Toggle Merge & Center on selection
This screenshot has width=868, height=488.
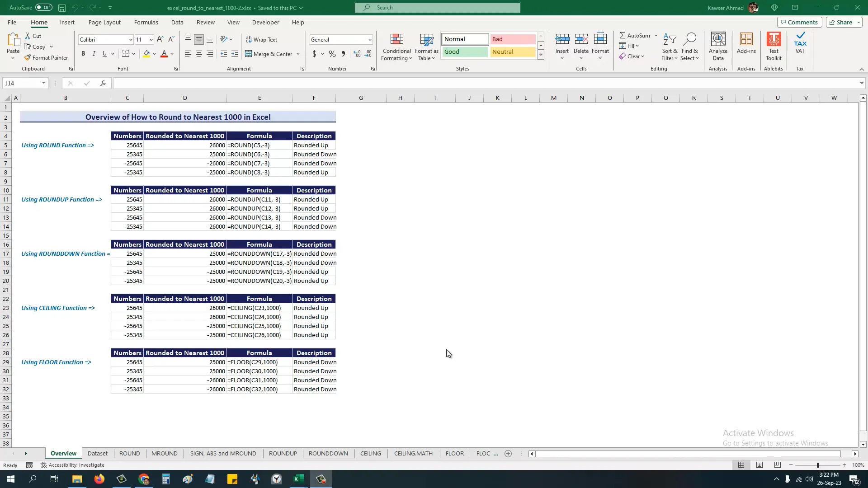[269, 54]
